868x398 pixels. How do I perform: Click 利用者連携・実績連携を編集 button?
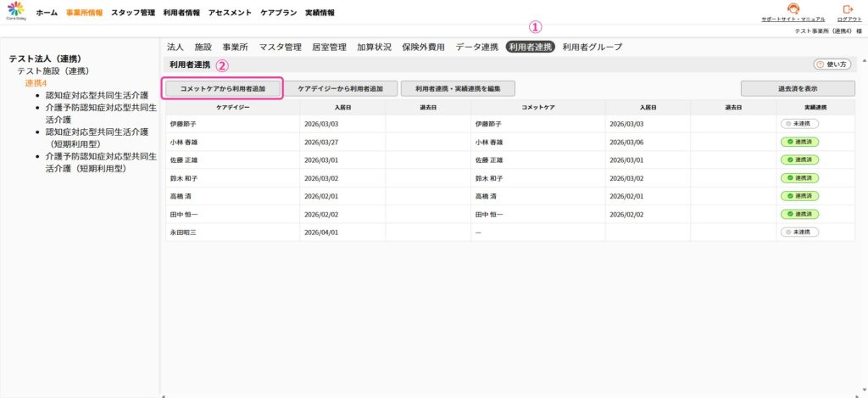(458, 89)
